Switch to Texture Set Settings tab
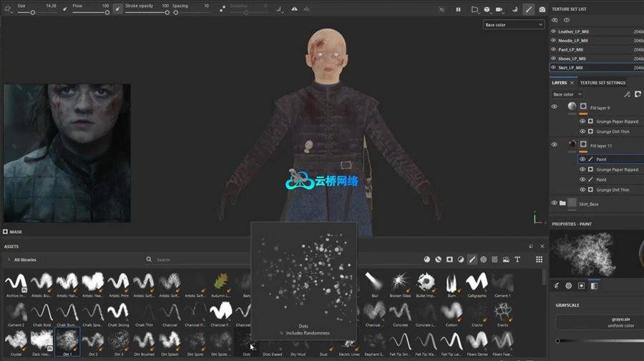644x361 pixels. point(602,82)
